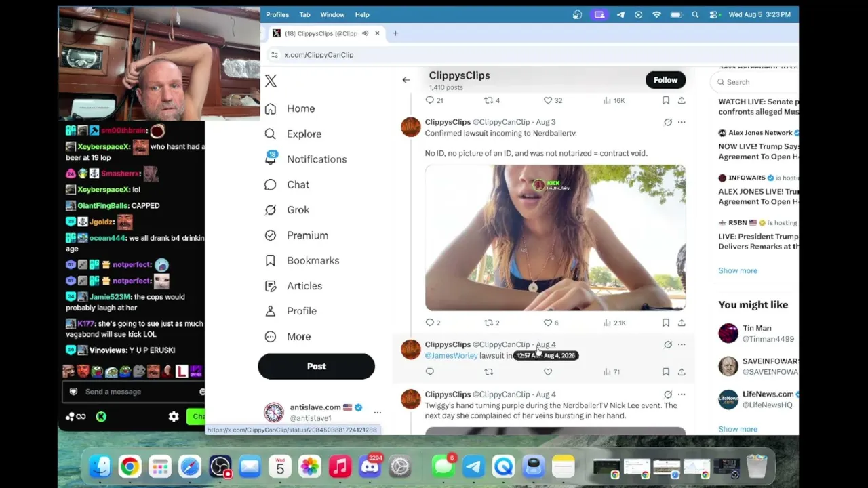The image size is (868, 488).
Task: Open OBS from the dock
Action: 220,466
